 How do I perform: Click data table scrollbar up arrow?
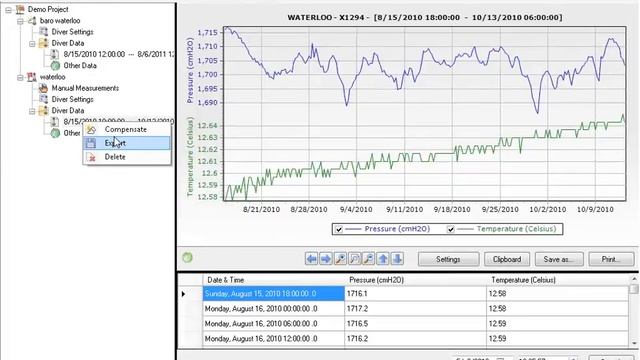click(x=634, y=279)
